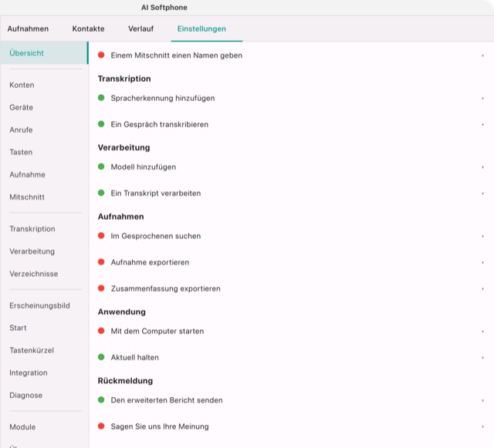Click the text 'Modell hinzufügen'
Screen dimensions: 494x448
pyautogui.click(x=144, y=167)
